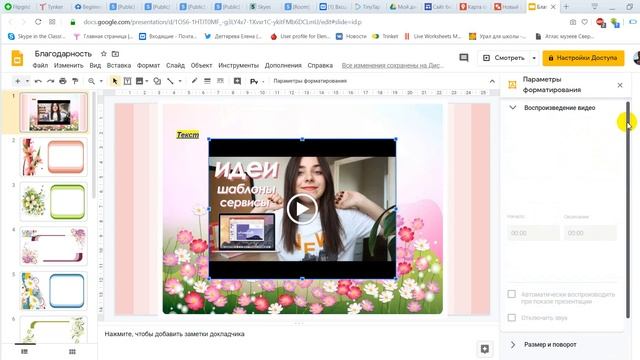640x360 pixels.
Task: Redo the last action
Action: point(50,81)
